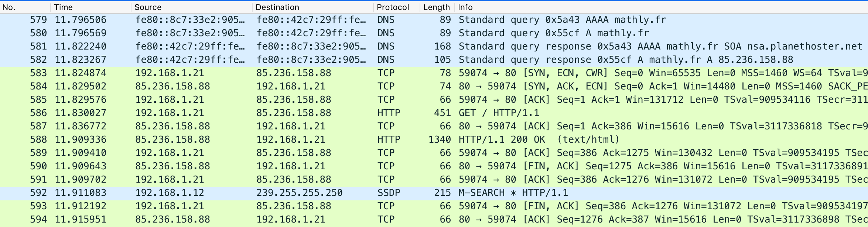Select packet 590 FIN, ACK from server
The height and width of the screenshot is (227, 868).
434,166
